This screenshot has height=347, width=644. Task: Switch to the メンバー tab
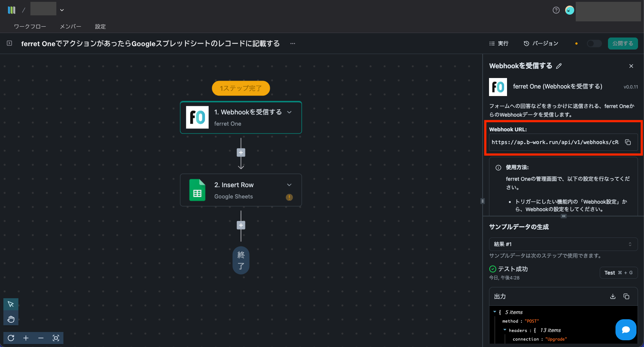[x=71, y=27]
